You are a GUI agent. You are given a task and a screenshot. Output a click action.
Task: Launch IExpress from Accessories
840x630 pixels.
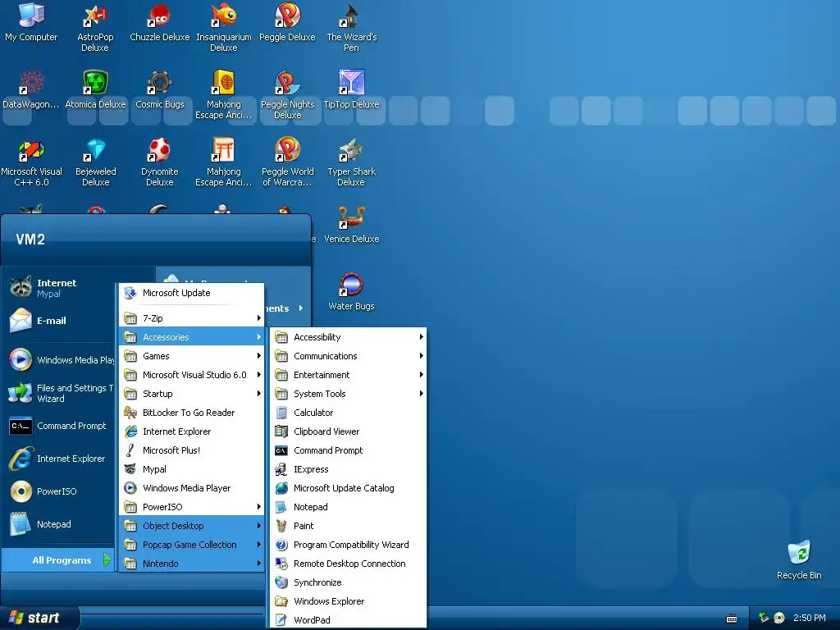tap(349, 469)
